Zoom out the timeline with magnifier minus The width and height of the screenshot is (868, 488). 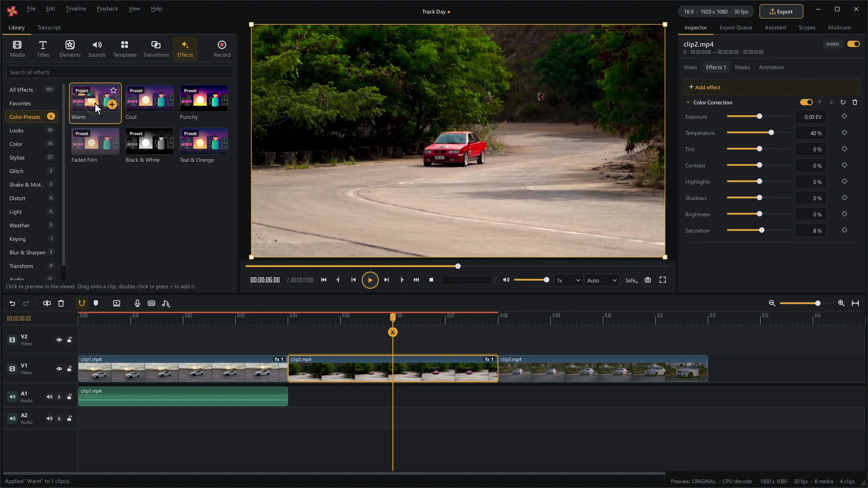[x=772, y=303]
